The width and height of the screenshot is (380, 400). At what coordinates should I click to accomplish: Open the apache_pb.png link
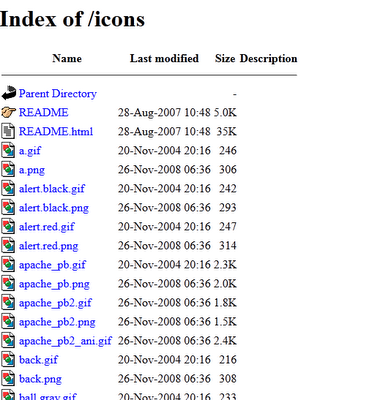[54, 284]
